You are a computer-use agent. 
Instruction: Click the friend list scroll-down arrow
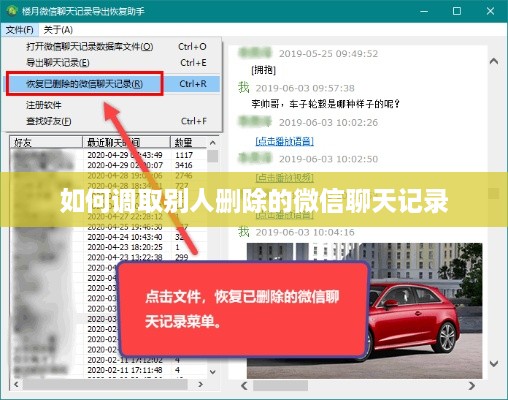point(213,371)
